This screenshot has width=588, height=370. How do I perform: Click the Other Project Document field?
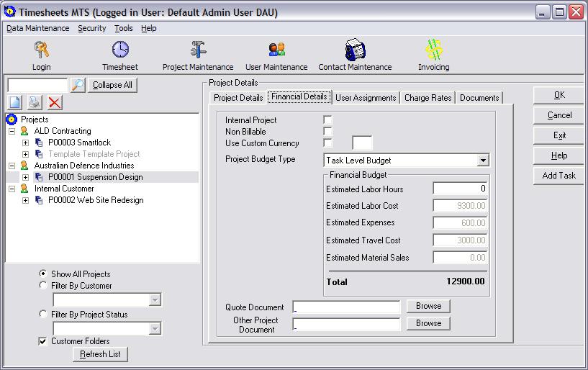click(346, 324)
